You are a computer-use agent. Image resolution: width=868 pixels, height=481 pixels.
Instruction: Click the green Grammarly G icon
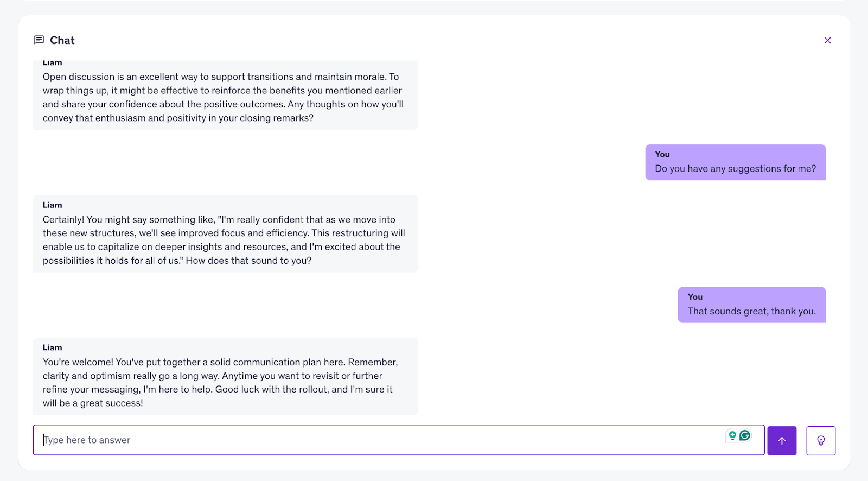click(x=745, y=435)
